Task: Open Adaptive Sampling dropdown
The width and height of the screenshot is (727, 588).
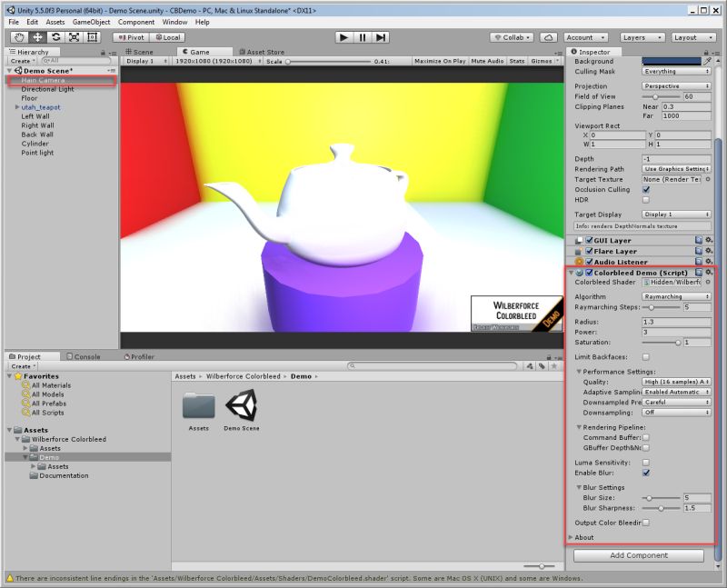Action: pyautogui.click(x=676, y=392)
